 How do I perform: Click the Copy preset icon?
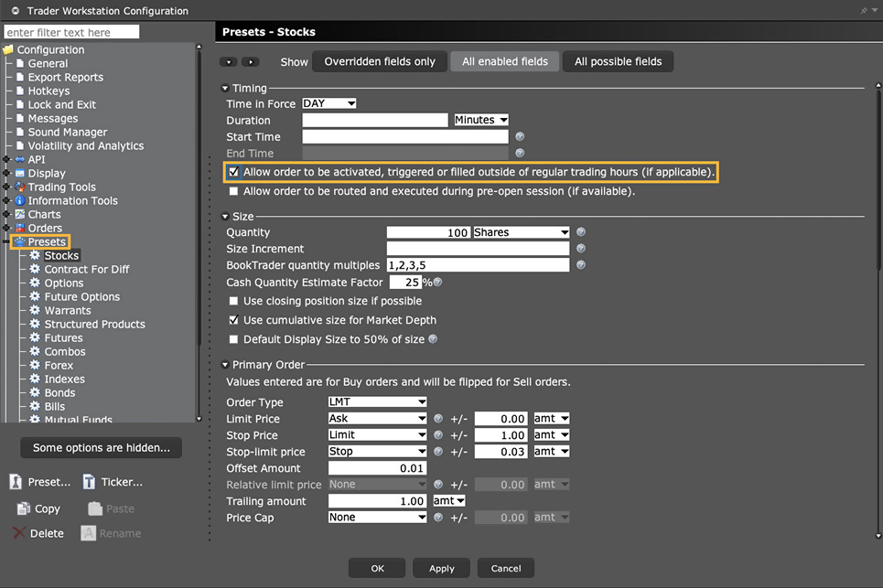tap(24, 508)
